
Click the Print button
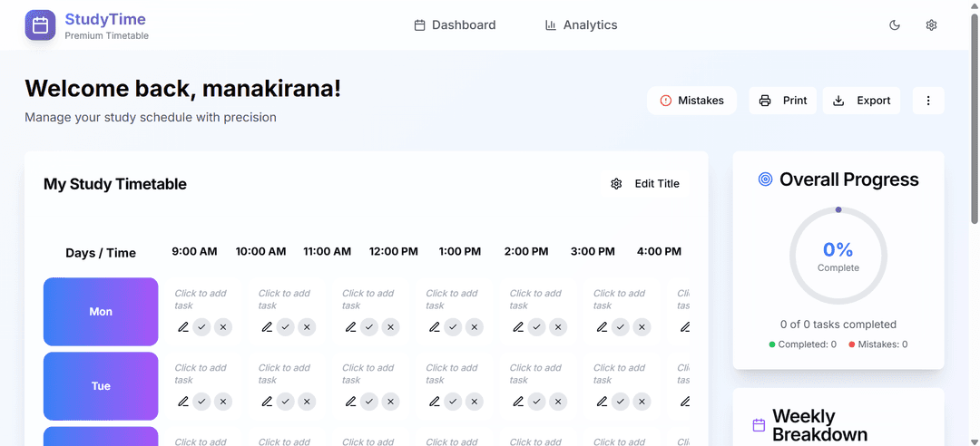(782, 101)
